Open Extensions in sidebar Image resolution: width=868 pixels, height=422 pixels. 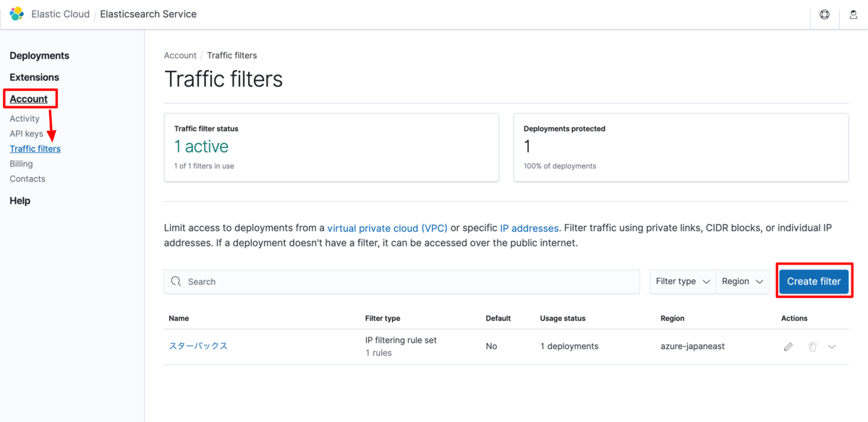pyautogui.click(x=35, y=77)
